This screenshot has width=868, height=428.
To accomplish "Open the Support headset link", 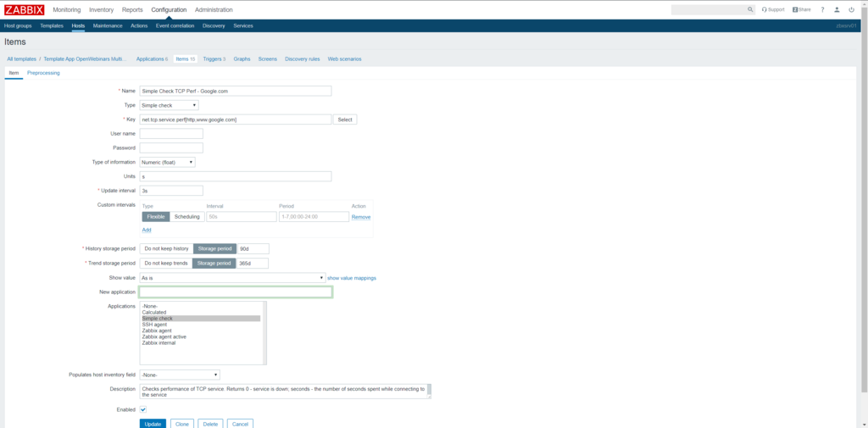I will 772,9.
